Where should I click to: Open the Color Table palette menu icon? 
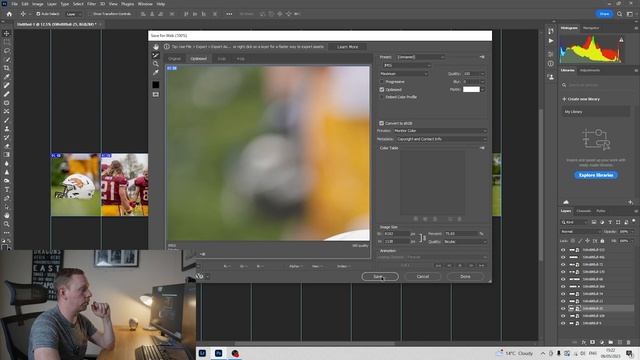coord(482,148)
